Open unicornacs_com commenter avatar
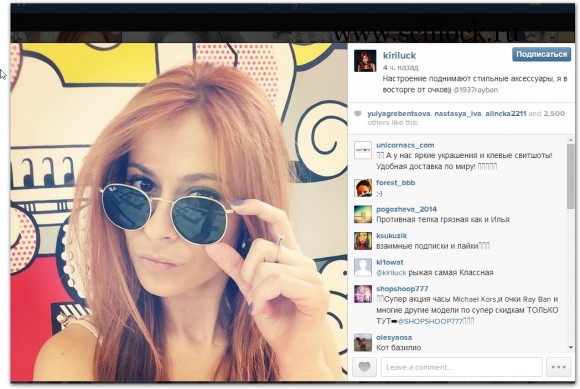580x389 pixels. click(x=363, y=150)
